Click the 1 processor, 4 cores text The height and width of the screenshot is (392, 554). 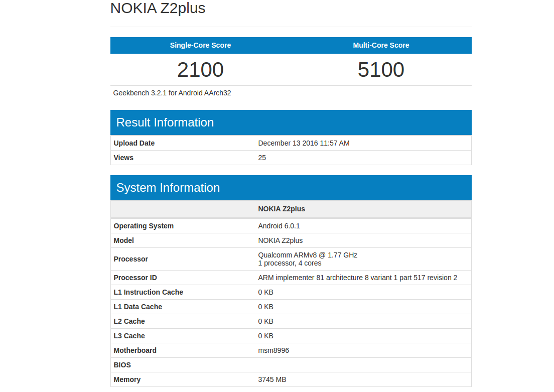[x=290, y=264]
